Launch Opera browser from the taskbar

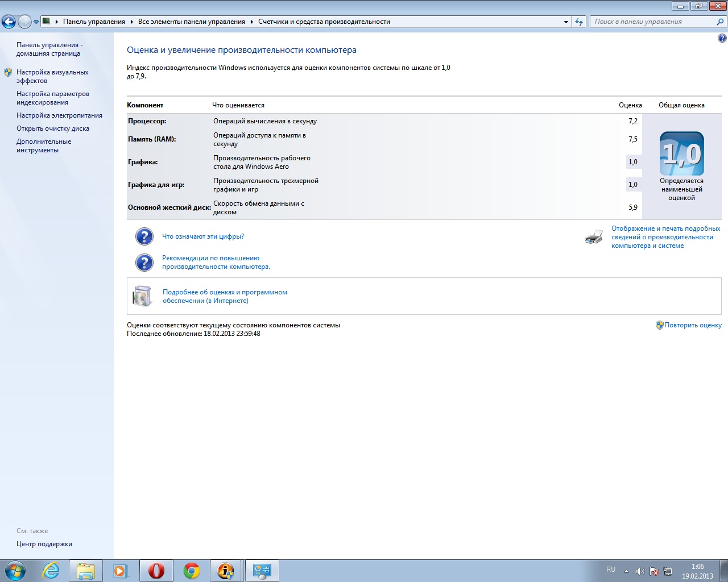pyautogui.click(x=156, y=571)
